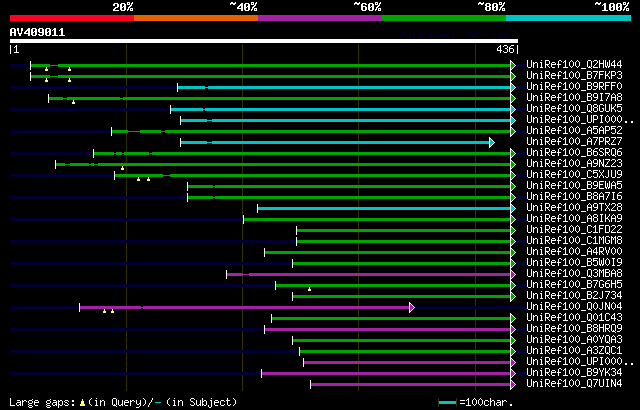Click the AV409011 query name
640x410 pixels.
point(37,32)
